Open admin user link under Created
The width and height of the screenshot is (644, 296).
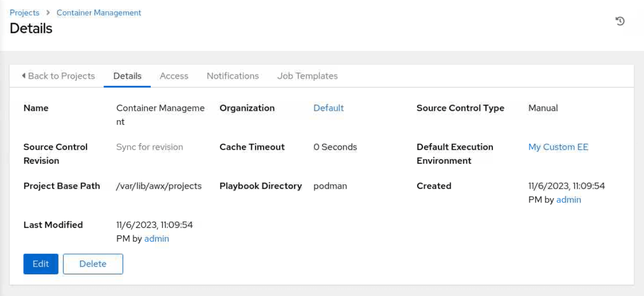[568, 200]
